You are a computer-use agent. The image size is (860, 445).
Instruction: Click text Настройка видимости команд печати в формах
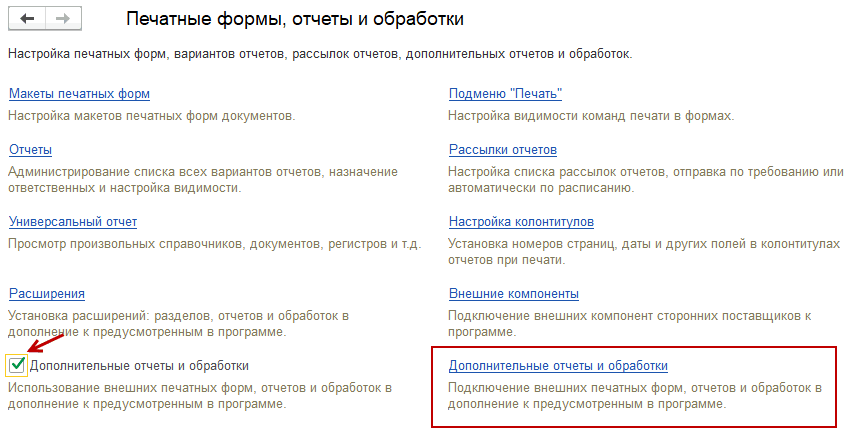click(591, 116)
